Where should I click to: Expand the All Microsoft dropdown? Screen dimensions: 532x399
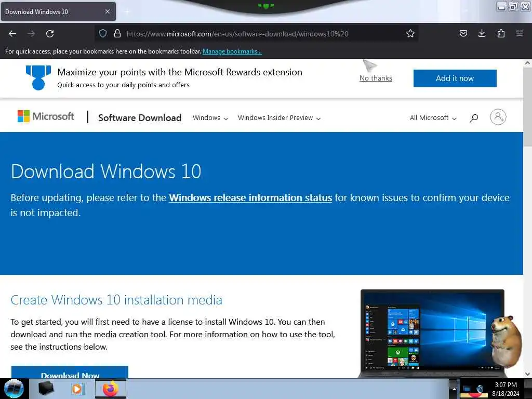click(x=433, y=118)
